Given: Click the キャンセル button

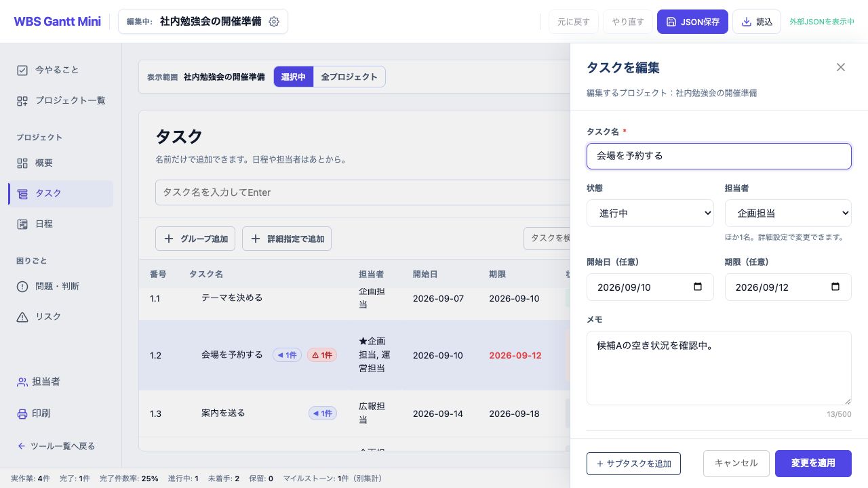Looking at the screenshot, I should 736,464.
